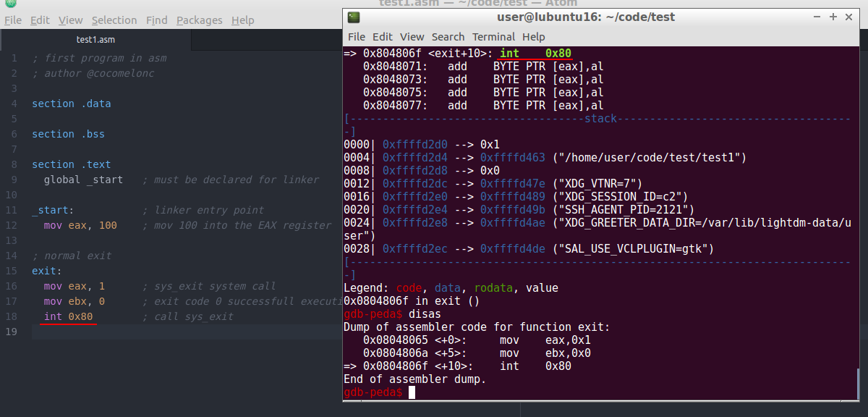Image resolution: width=868 pixels, height=417 pixels.
Task: Place cursor on line 18 int 0x80
Action: [x=69, y=316]
